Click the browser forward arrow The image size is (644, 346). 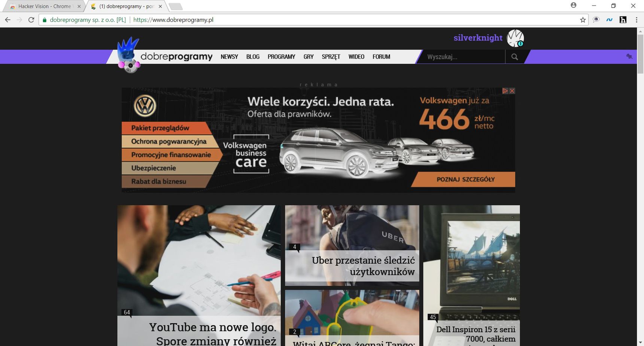19,20
